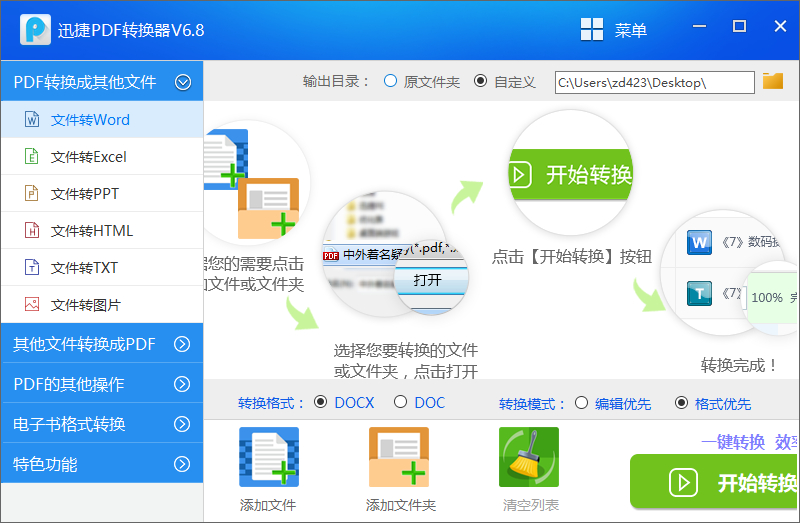800x523 pixels.
Task: Enable the 编辑优先 conversion mode
Action: [581, 403]
